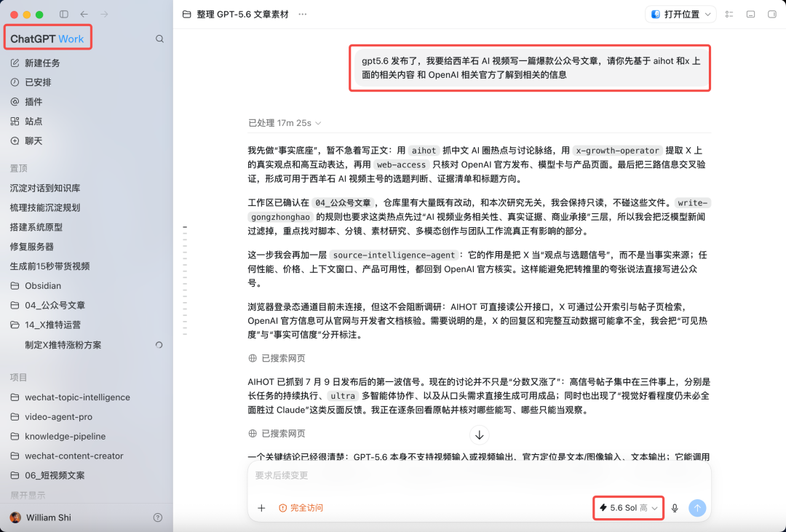Click the ultra code tag
The width and height of the screenshot is (786, 532).
[x=343, y=396]
